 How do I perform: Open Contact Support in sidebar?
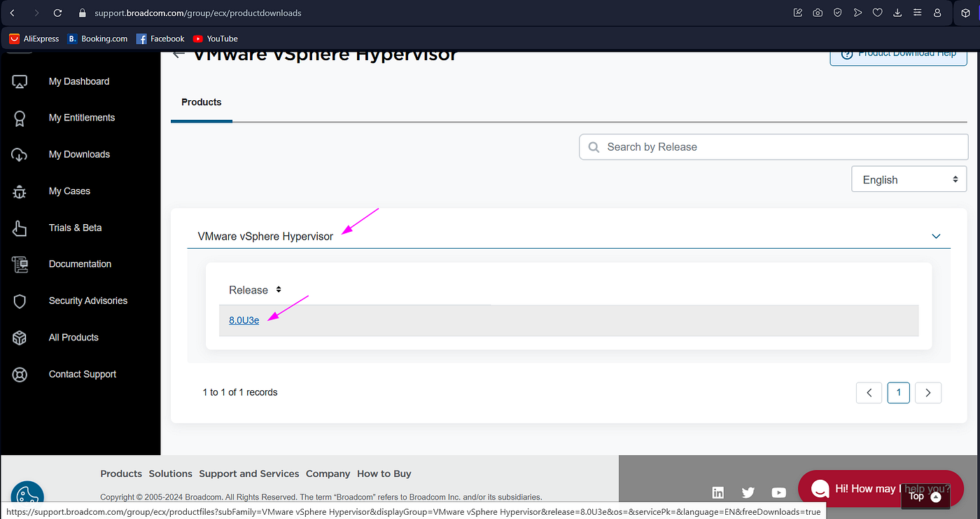pos(83,374)
